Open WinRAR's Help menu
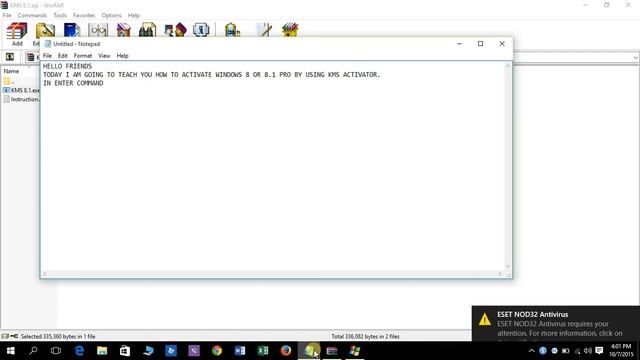The width and height of the screenshot is (640, 360). click(x=133, y=15)
